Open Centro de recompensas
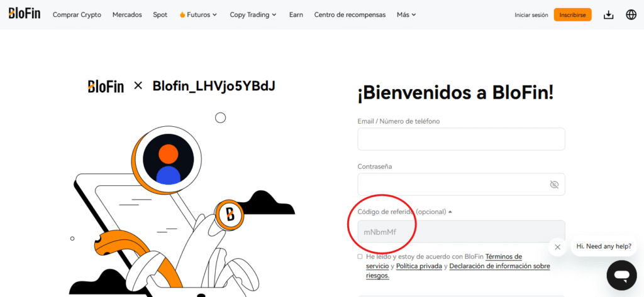The height and width of the screenshot is (297, 644). 350,15
